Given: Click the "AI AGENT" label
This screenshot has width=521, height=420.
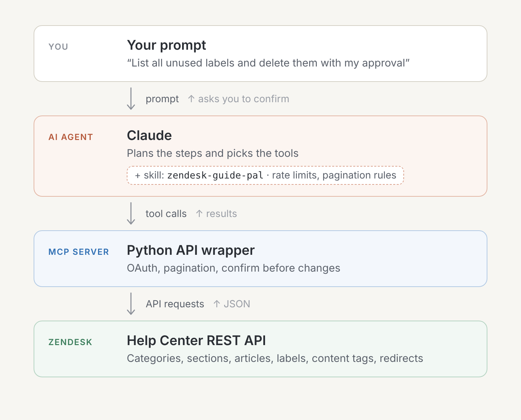Looking at the screenshot, I should pyautogui.click(x=71, y=137).
